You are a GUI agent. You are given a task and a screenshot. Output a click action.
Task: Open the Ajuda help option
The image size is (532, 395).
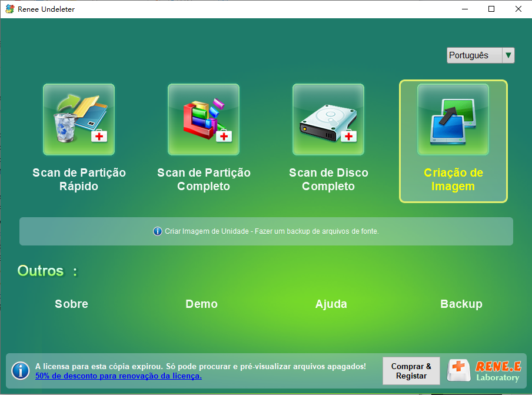pyautogui.click(x=331, y=304)
